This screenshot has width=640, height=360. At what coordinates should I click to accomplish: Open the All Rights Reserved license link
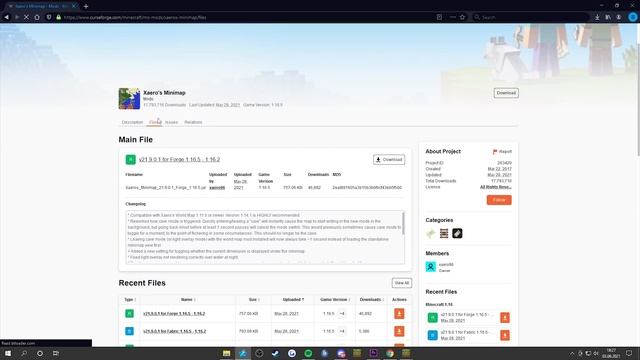point(496,187)
